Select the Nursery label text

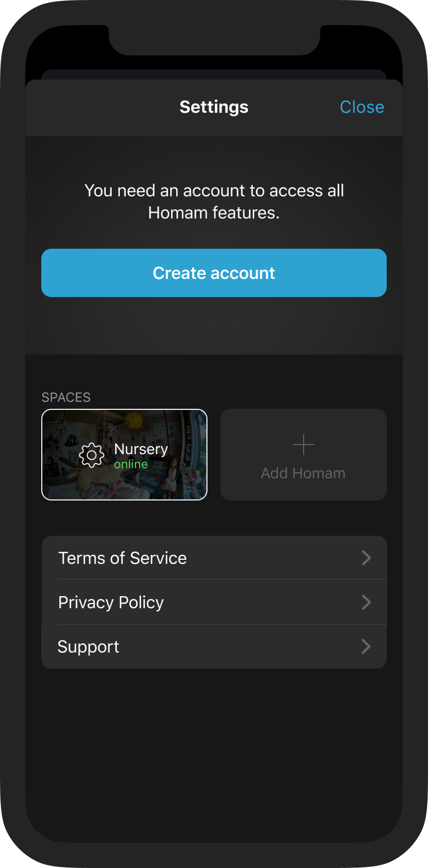[140, 449]
